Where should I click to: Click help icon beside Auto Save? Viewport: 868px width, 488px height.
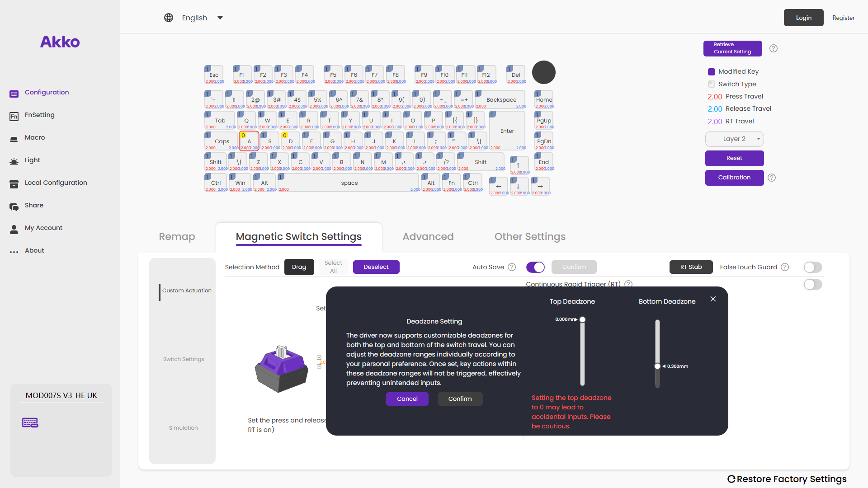512,267
